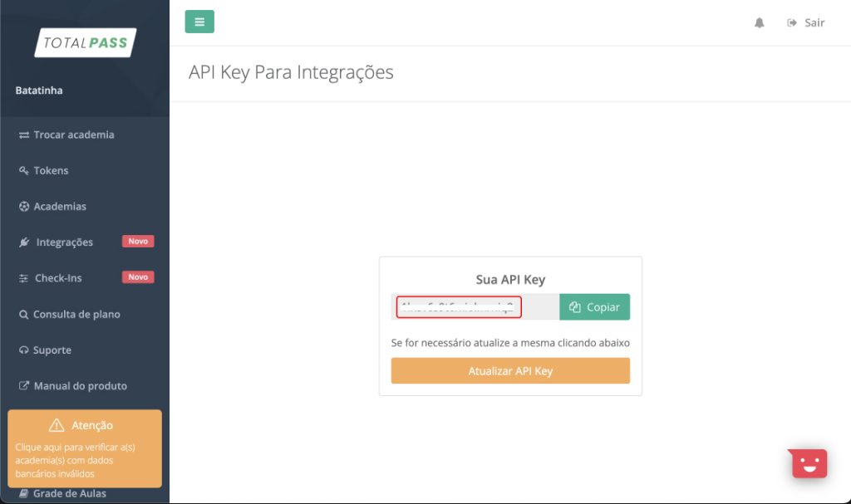Click the swap icon beside Trocar academia
The height and width of the screenshot is (504, 851).
click(24, 135)
